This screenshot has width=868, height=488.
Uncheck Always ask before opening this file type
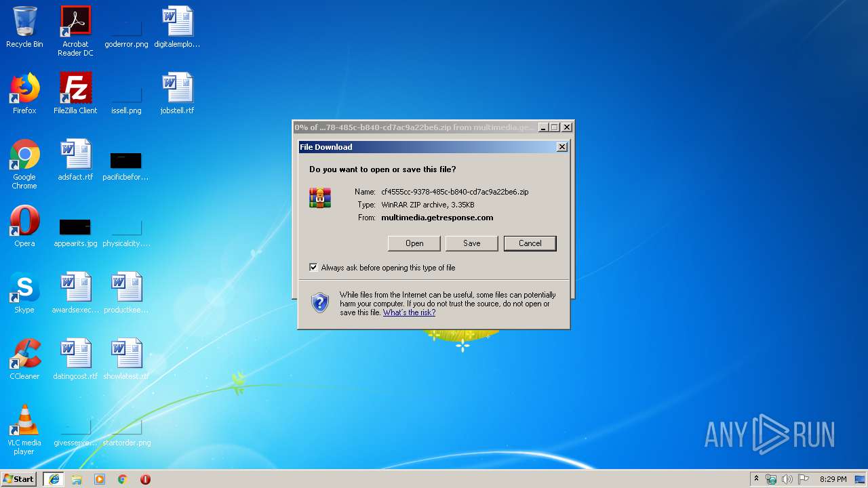click(313, 268)
